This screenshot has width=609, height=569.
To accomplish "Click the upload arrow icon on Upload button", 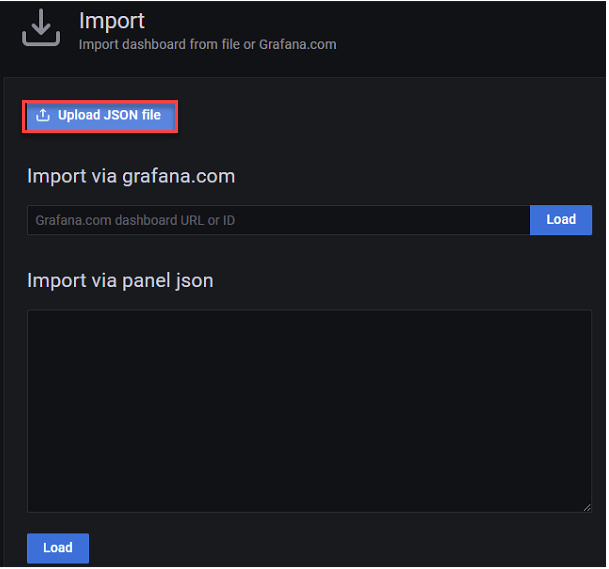I will tap(42, 116).
